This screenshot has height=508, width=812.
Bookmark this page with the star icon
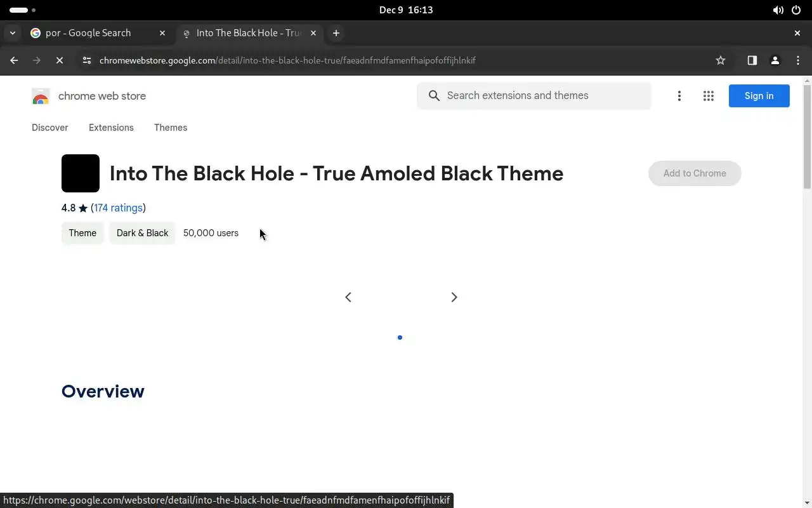point(721,60)
